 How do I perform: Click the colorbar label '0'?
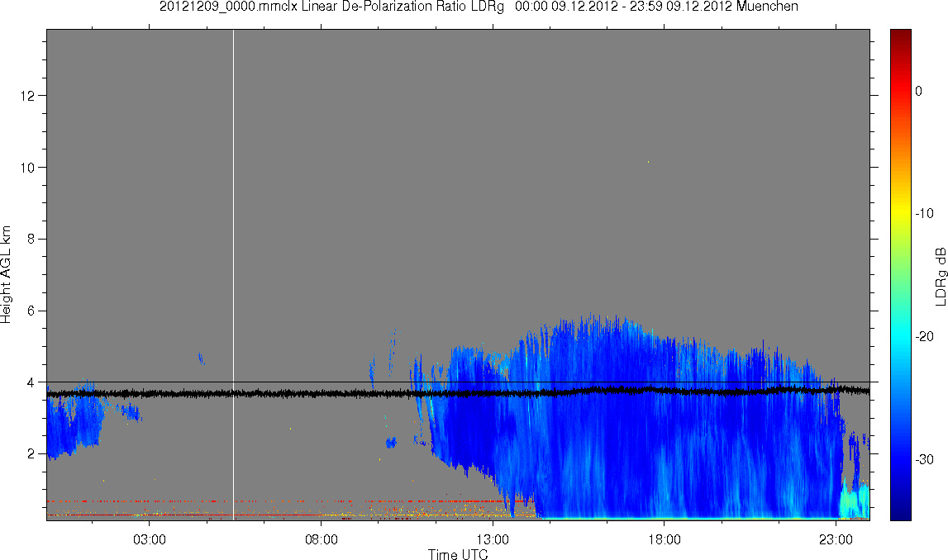pyautogui.click(x=919, y=91)
